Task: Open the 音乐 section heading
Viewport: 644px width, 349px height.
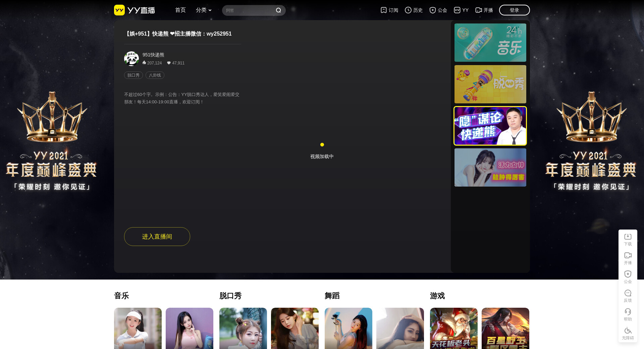Action: 121,296
